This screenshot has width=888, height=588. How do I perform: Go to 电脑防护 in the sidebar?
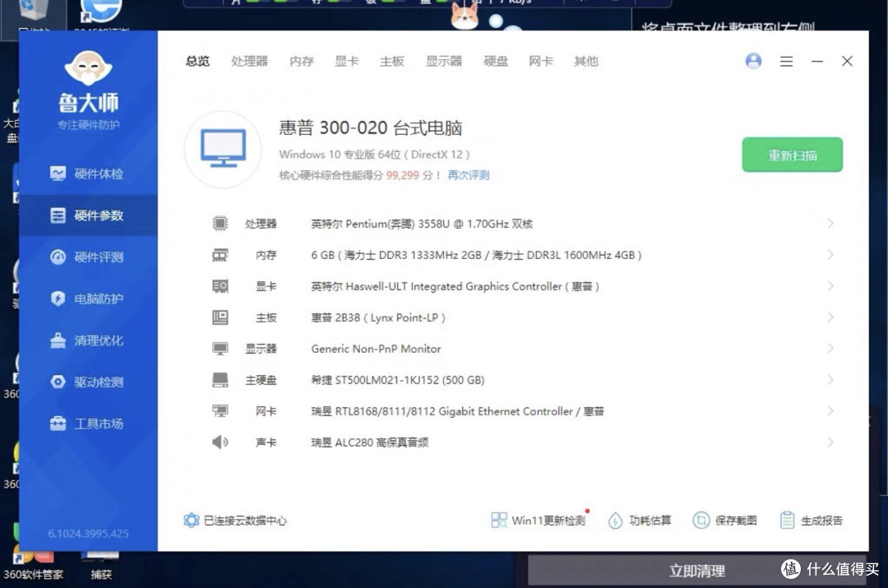tap(86, 299)
